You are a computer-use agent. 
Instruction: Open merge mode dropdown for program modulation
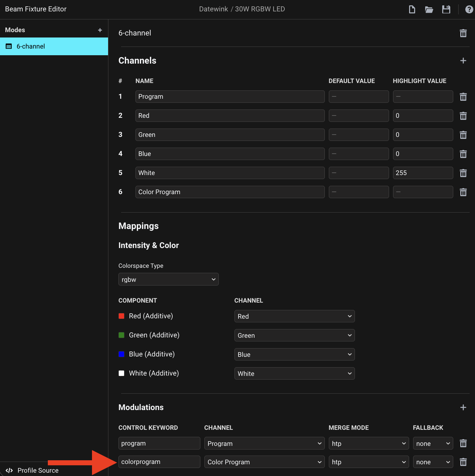click(368, 444)
